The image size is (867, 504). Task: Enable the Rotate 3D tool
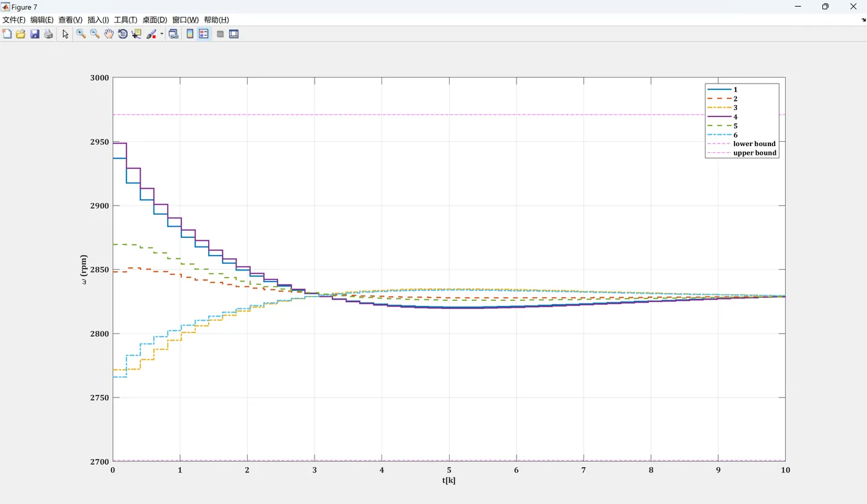[123, 34]
